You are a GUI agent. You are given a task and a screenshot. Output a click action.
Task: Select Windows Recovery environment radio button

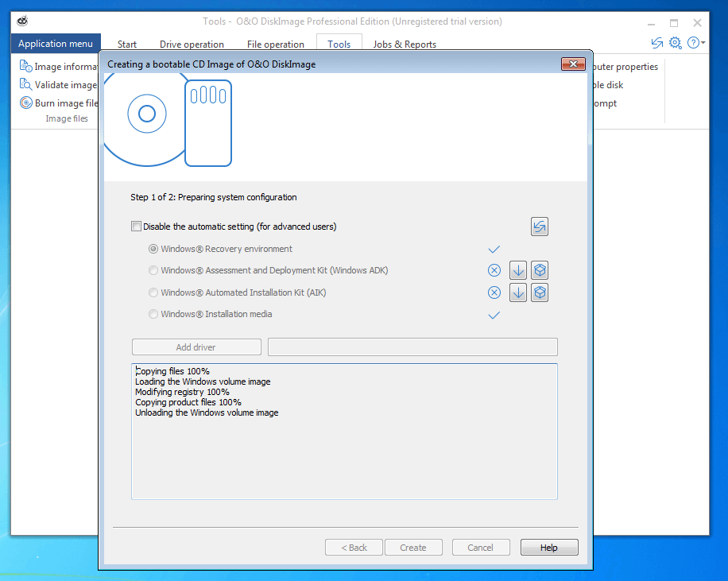coord(153,249)
